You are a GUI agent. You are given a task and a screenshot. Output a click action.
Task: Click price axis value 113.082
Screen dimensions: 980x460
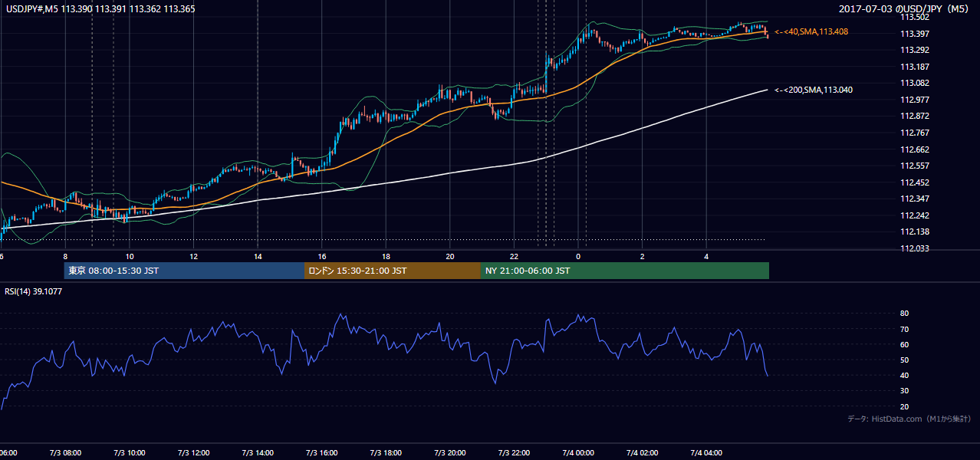point(914,83)
